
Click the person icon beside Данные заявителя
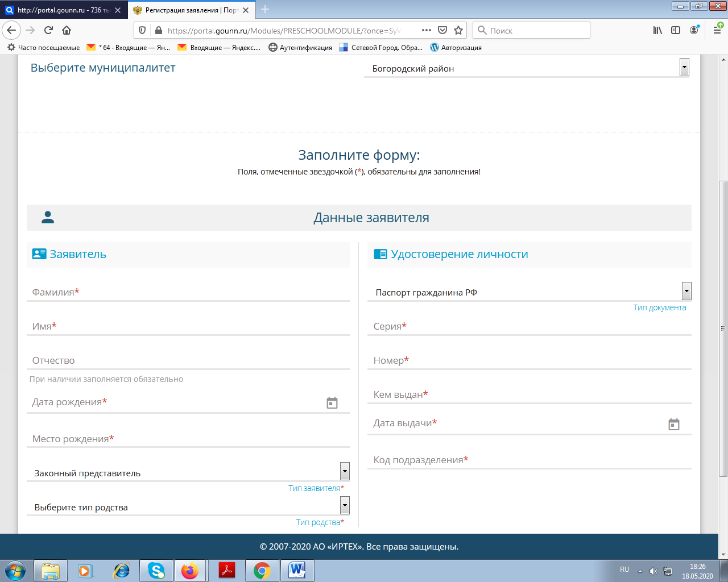(x=48, y=217)
